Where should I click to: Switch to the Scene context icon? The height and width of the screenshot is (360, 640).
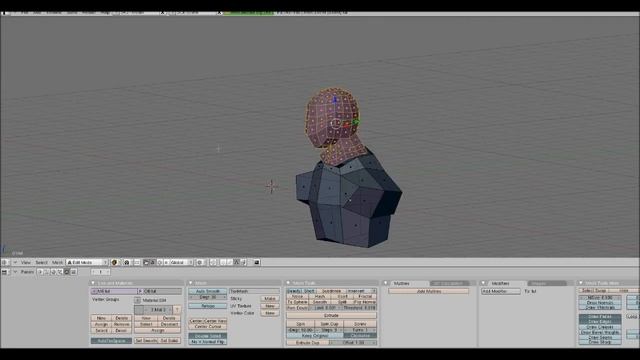click(x=73, y=272)
